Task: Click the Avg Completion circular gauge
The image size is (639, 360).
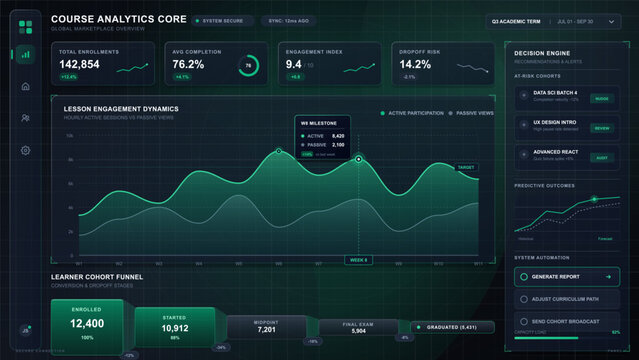Action: [x=248, y=65]
